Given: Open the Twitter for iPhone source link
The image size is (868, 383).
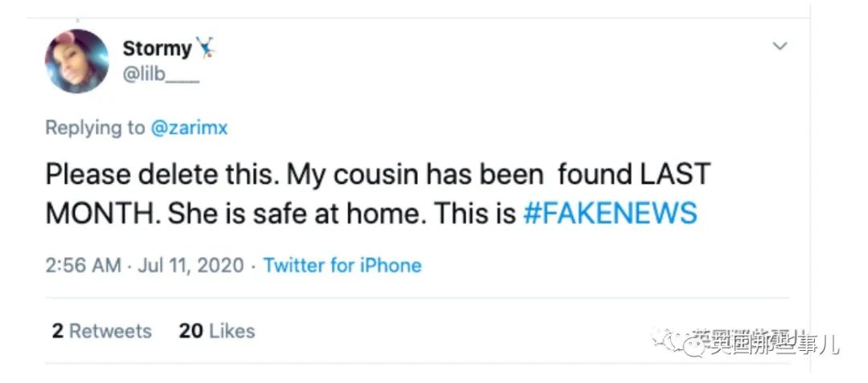Looking at the screenshot, I should (x=342, y=265).
